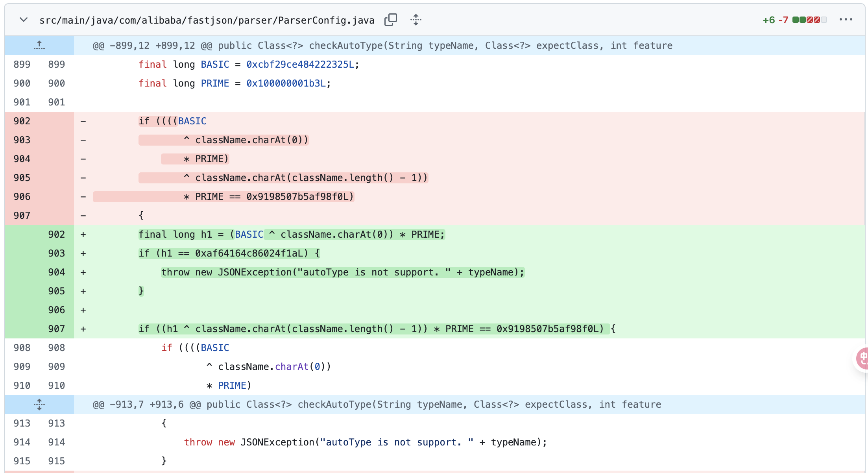Click new line number 915

click(56, 461)
